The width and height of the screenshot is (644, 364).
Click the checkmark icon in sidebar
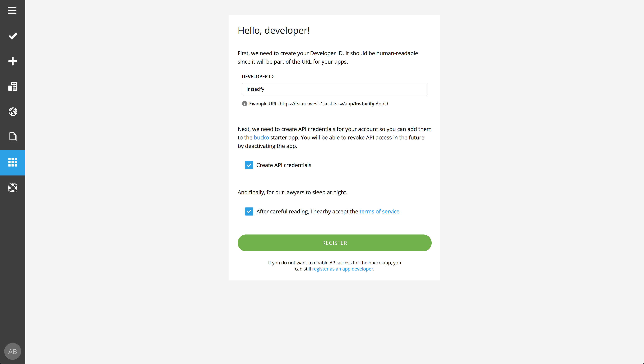click(x=13, y=36)
